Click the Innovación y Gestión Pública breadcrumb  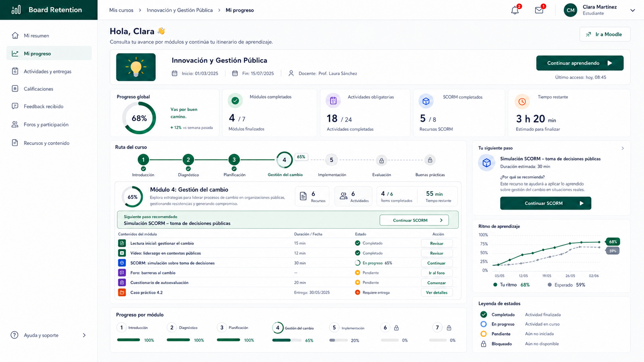[179, 10]
